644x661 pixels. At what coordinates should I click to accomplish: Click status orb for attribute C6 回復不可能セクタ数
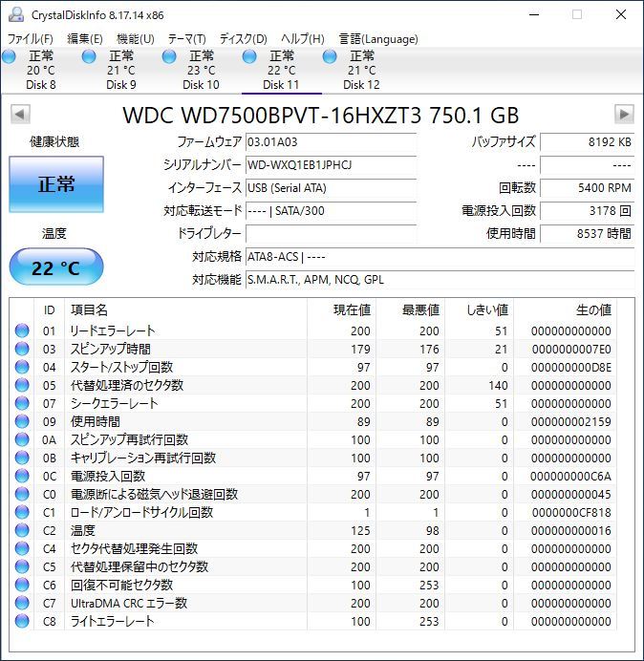click(x=22, y=585)
